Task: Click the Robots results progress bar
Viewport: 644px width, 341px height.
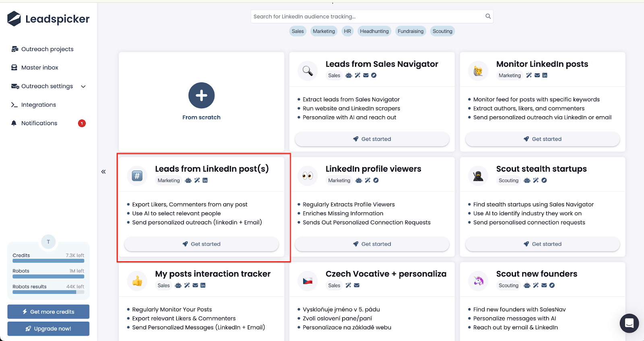Action: pos(48,292)
